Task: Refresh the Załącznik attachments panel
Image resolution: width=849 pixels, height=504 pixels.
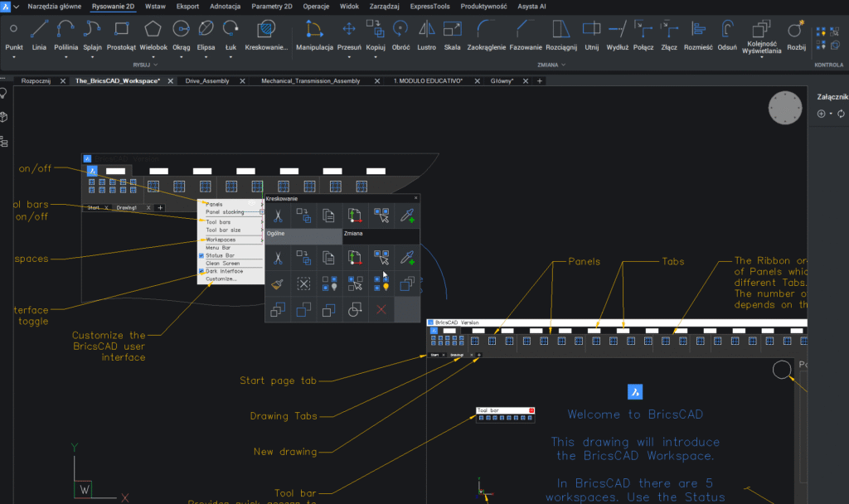Action: [x=841, y=114]
